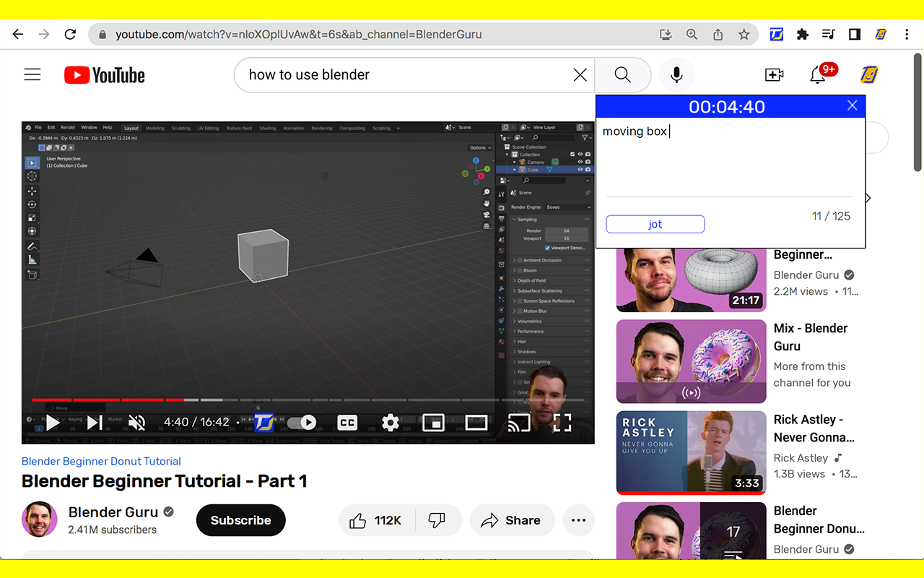The height and width of the screenshot is (578, 924).
Task: Open the more actions ellipsis menu
Action: (x=578, y=520)
